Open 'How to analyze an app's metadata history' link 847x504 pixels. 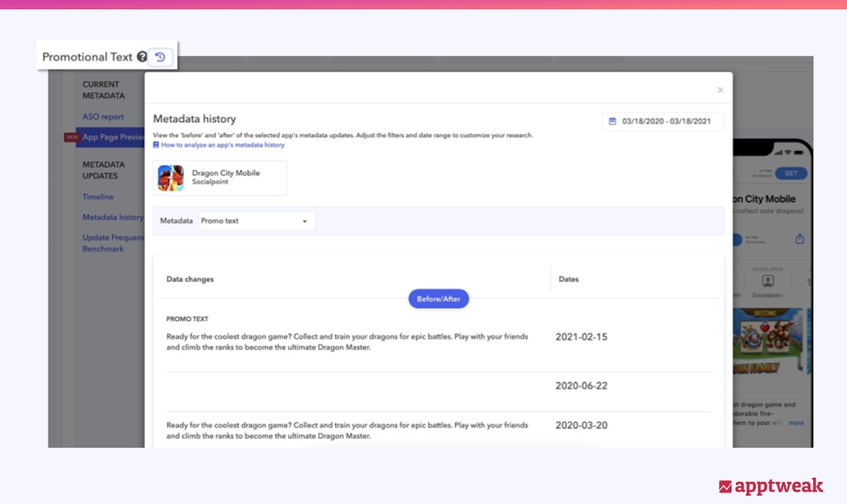222,145
